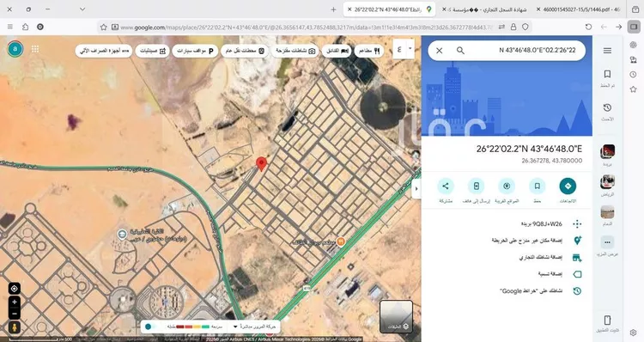The width and height of the screenshot is (644, 342).
Task: Open the Google Maps hamburger menu
Action: (607, 50)
